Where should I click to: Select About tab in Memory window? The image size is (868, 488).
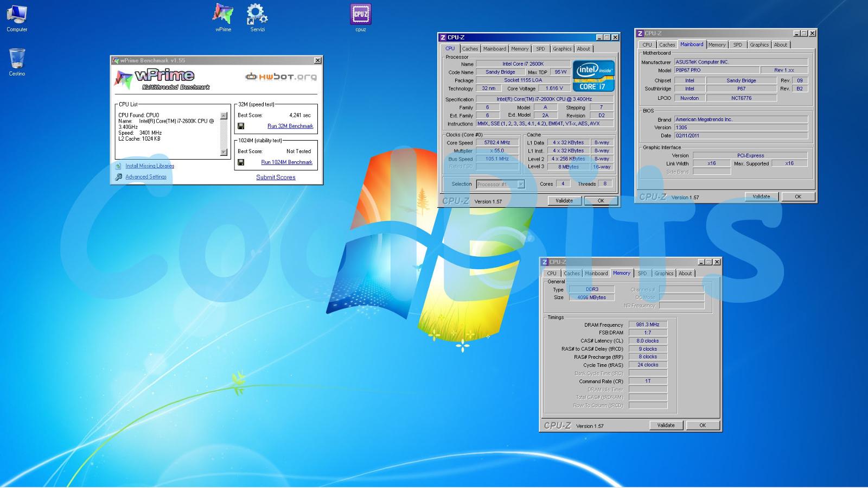point(685,274)
